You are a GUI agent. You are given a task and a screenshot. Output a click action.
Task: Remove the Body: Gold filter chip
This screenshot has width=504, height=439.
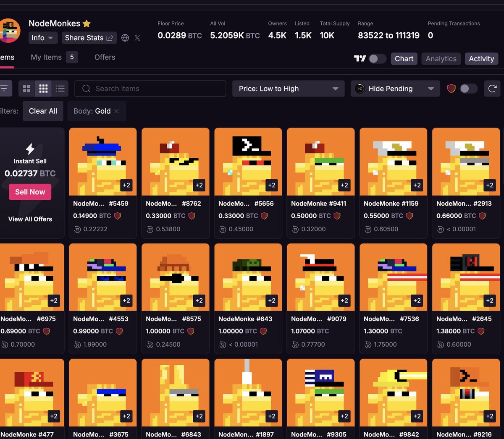[x=116, y=111]
